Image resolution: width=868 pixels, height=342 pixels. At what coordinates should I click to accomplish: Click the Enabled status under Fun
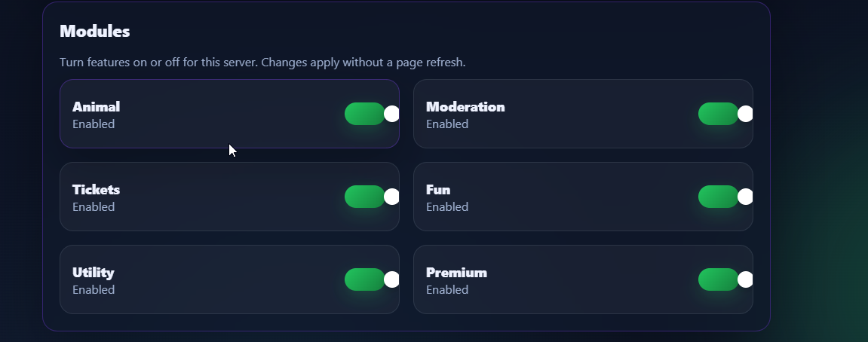pos(447,207)
